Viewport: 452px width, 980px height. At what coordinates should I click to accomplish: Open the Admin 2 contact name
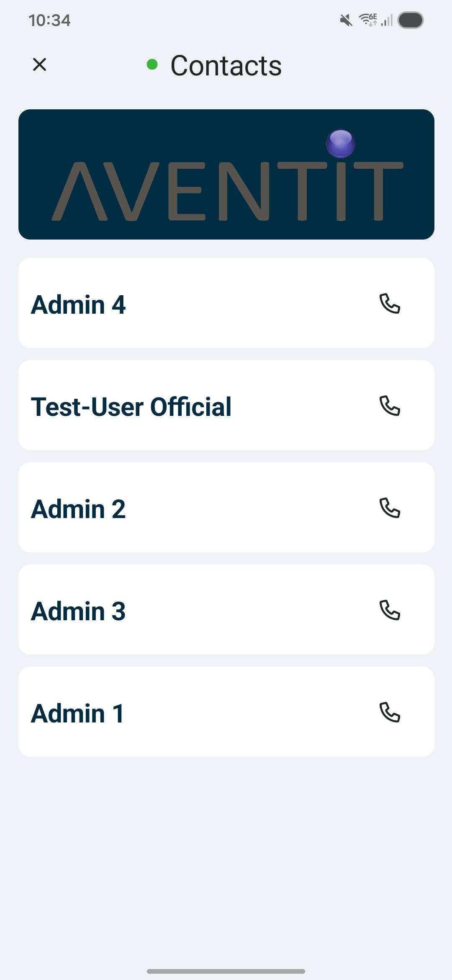click(x=78, y=509)
